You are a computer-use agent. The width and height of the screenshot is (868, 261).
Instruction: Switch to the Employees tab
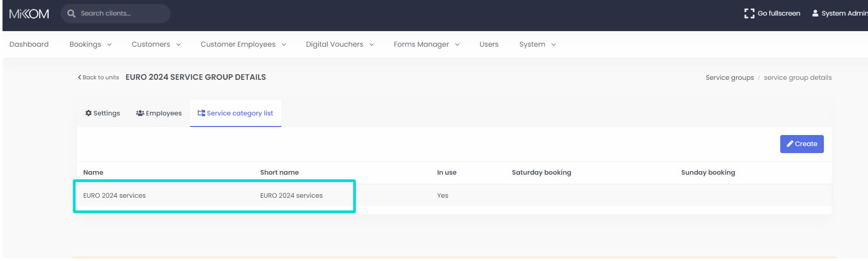coord(159,113)
